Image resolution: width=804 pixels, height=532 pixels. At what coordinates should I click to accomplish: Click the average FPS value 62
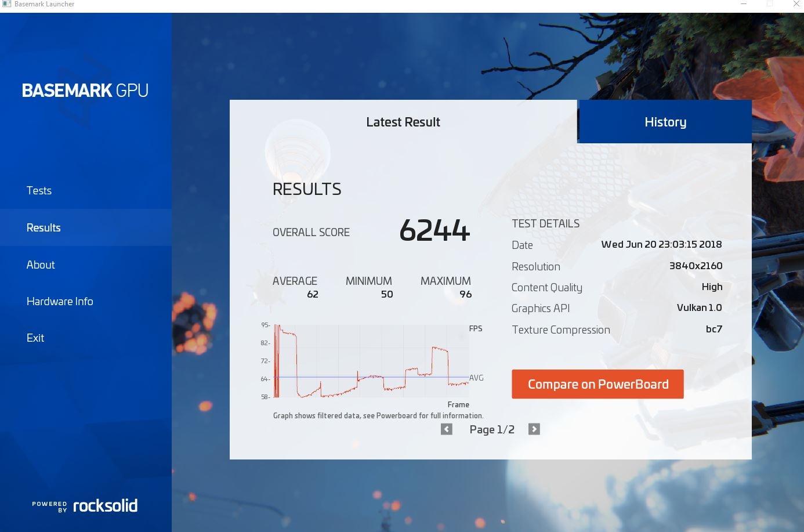[313, 294]
